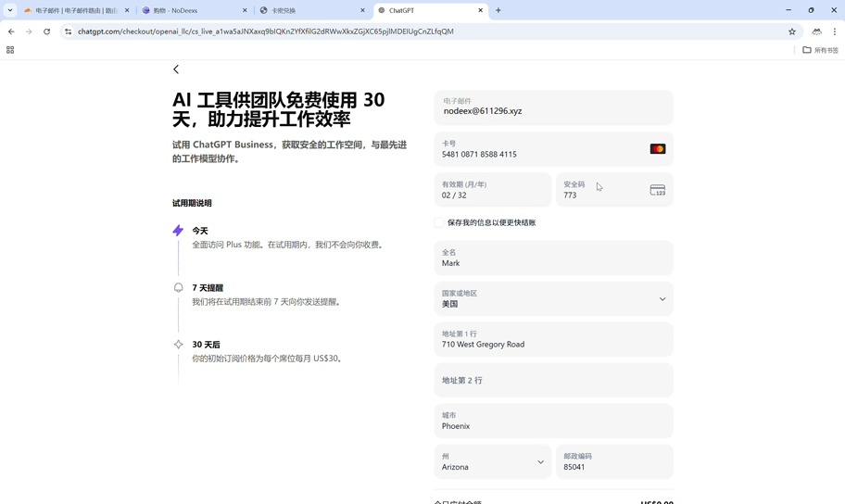Viewport: 845px width, 504px height.
Task: Click the 电子邮件 email input field
Action: (553, 108)
